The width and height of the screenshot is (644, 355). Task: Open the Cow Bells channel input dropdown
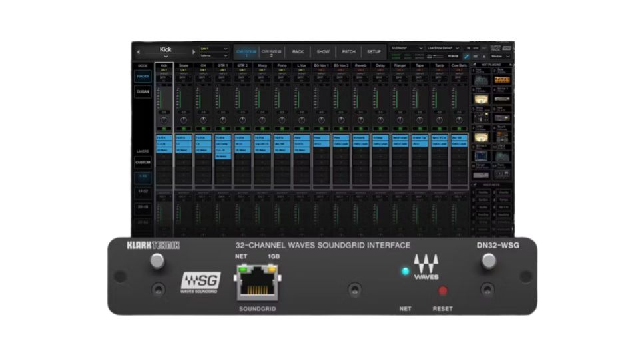[459, 77]
